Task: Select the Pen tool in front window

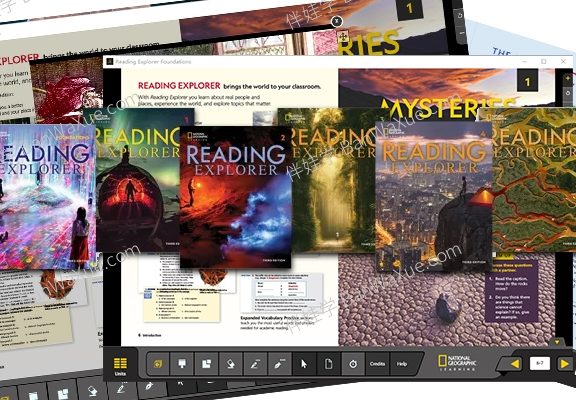Action: [x=255, y=364]
